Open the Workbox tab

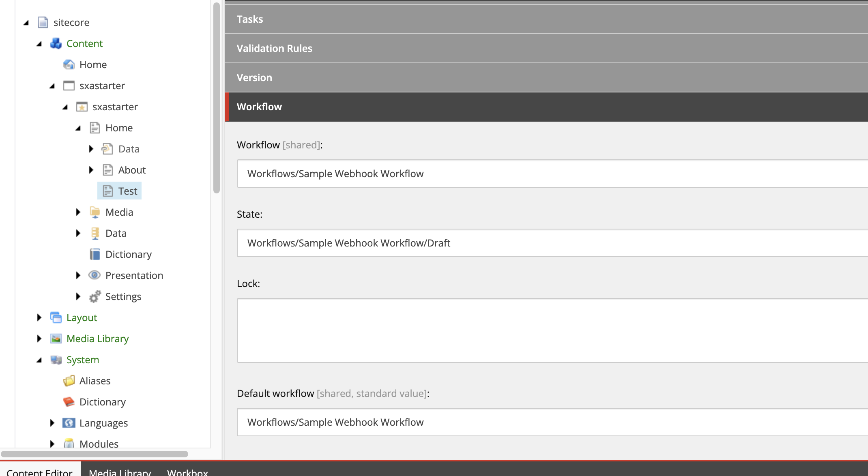pyautogui.click(x=187, y=470)
